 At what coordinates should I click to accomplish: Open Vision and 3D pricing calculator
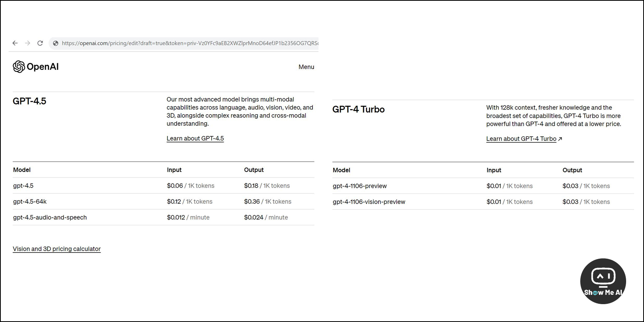pyautogui.click(x=57, y=249)
